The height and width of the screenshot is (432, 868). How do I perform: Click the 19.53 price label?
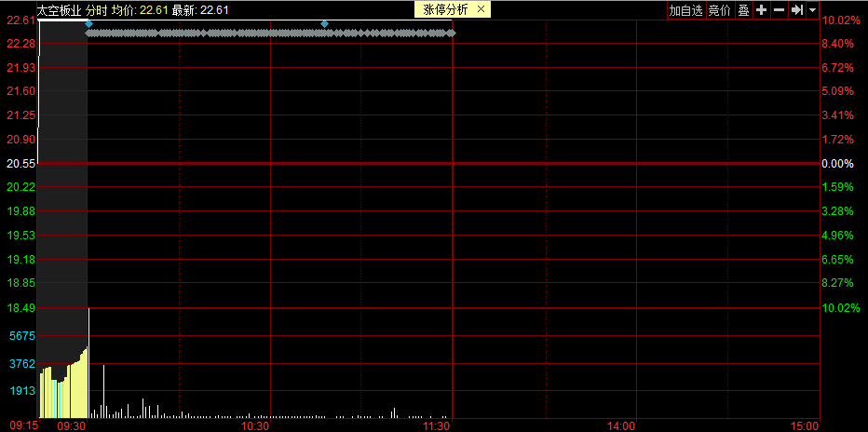(x=21, y=236)
